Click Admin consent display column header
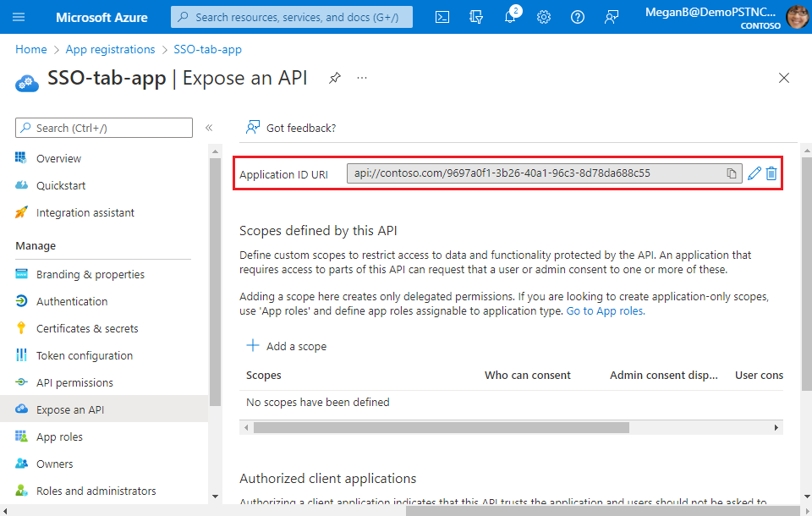 [664, 375]
